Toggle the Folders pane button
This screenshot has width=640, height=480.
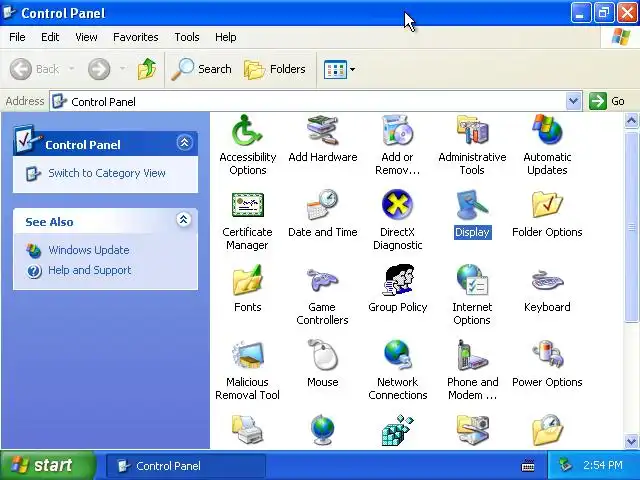(274, 69)
